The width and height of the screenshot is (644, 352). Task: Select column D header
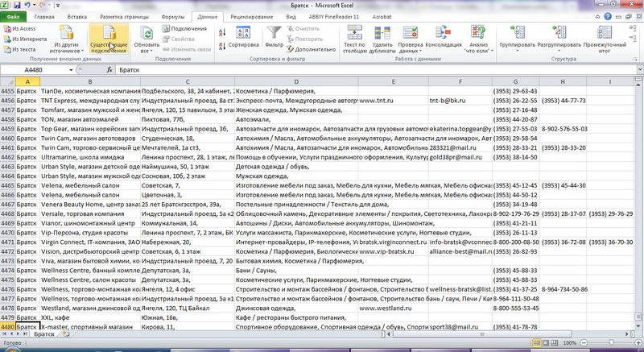[x=296, y=81]
